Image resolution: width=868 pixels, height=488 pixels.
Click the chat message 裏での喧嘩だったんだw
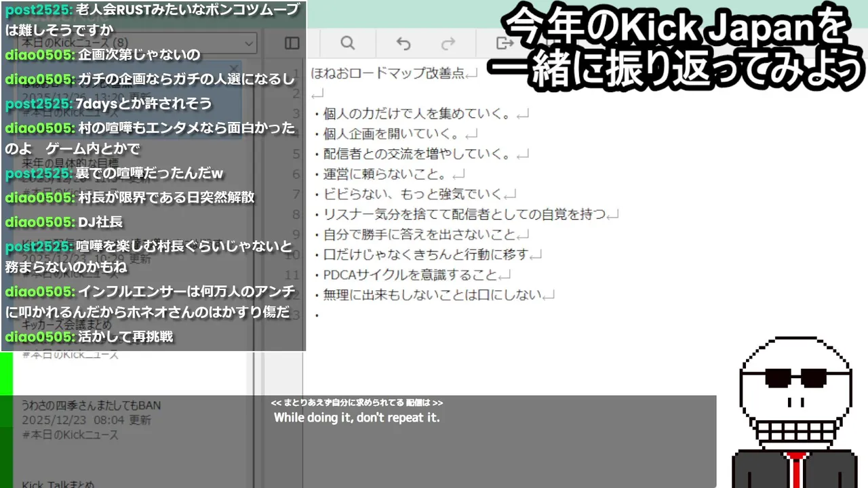click(x=149, y=174)
